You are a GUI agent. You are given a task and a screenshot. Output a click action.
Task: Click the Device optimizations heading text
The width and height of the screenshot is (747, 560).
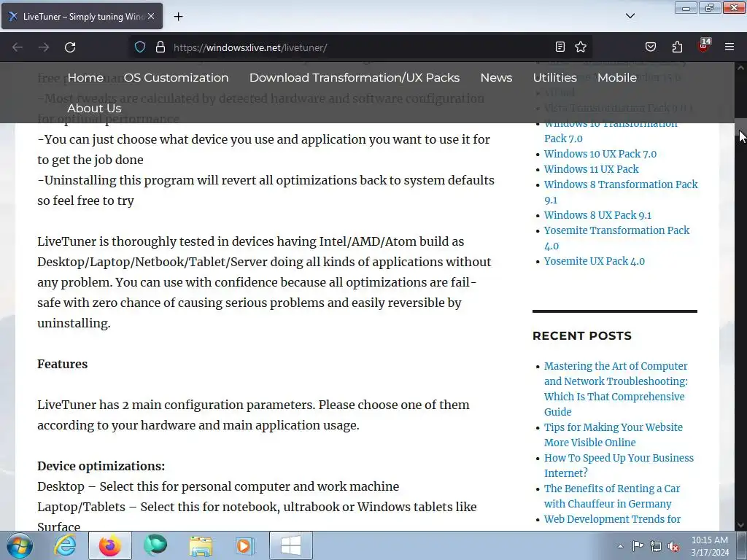click(x=101, y=466)
